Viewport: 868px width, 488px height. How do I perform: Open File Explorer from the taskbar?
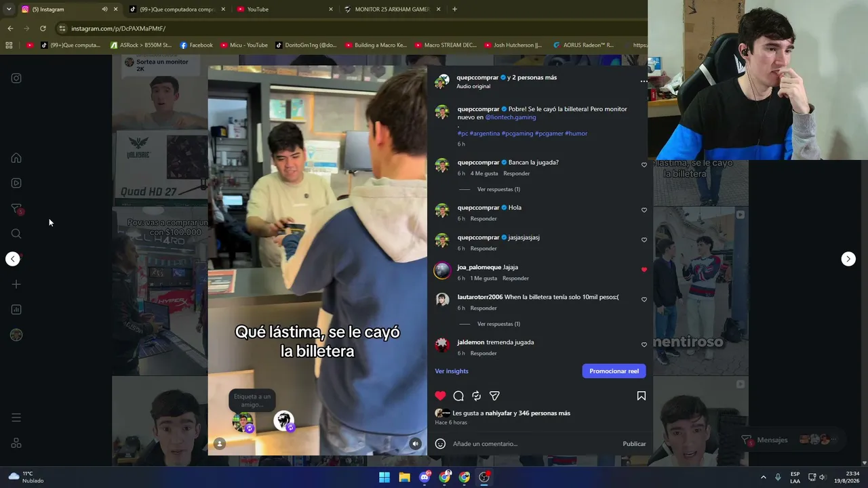(x=404, y=477)
